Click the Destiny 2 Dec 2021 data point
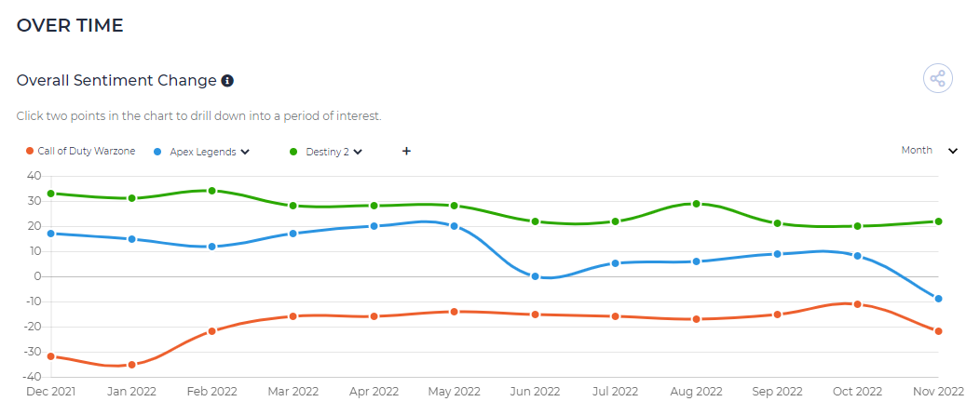This screenshot has width=980, height=415. coord(50,194)
